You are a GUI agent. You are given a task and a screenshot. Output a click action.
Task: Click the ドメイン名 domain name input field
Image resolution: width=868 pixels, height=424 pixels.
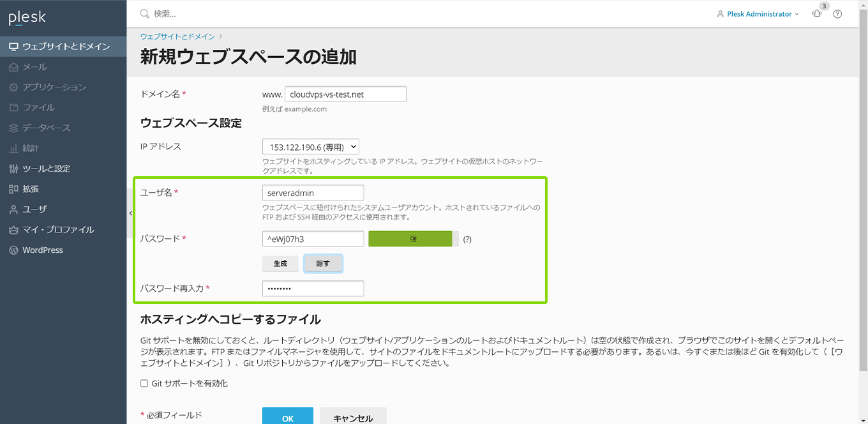coord(345,93)
